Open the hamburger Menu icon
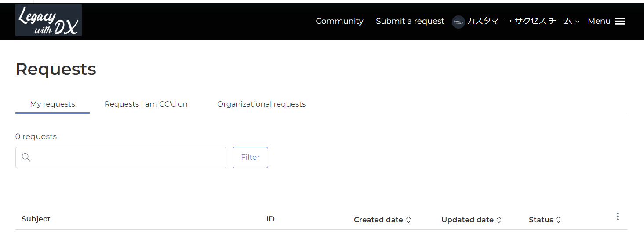 tap(620, 21)
